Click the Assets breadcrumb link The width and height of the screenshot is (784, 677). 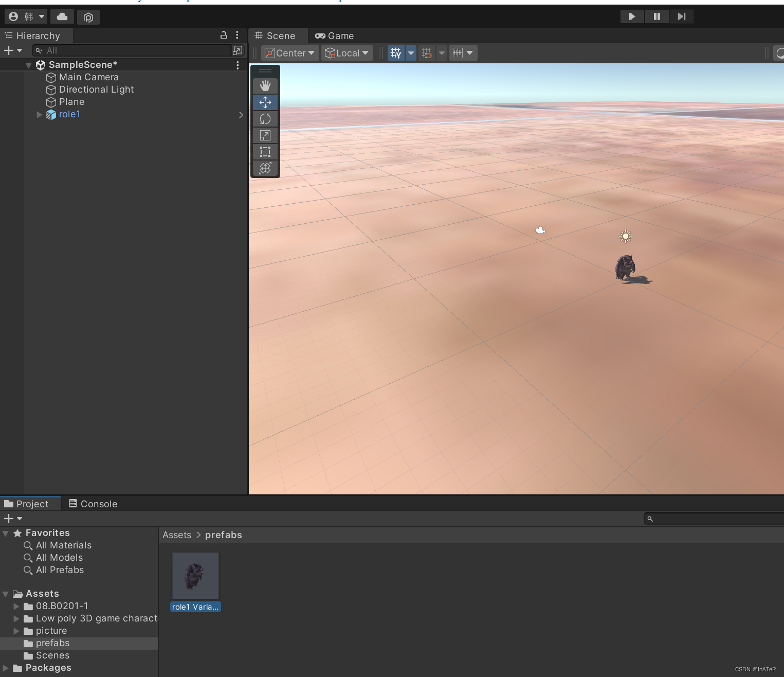177,535
